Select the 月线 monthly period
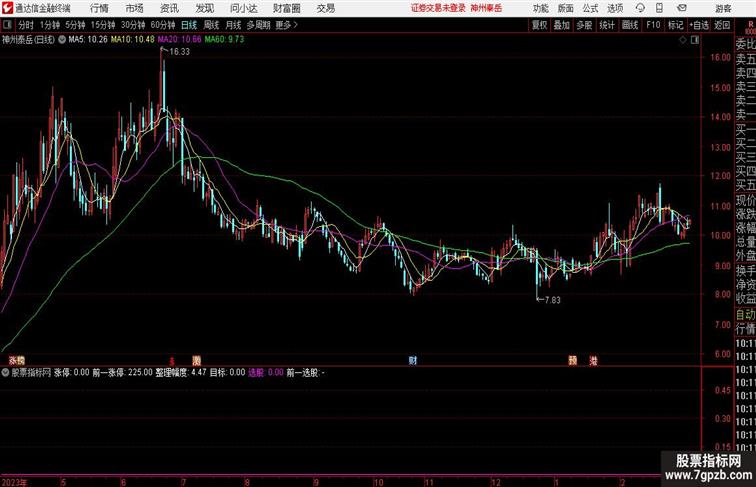This screenshot has width=756, height=487. (233, 25)
